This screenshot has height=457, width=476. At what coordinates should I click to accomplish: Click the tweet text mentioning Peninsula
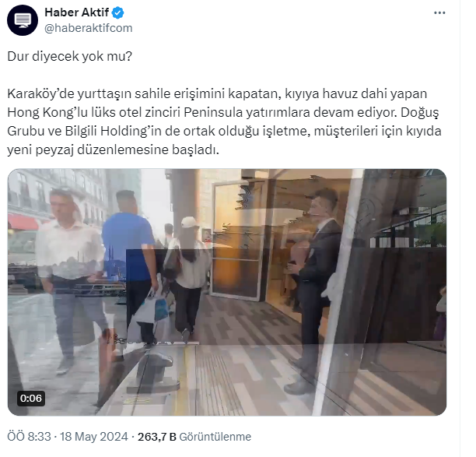[224, 121]
